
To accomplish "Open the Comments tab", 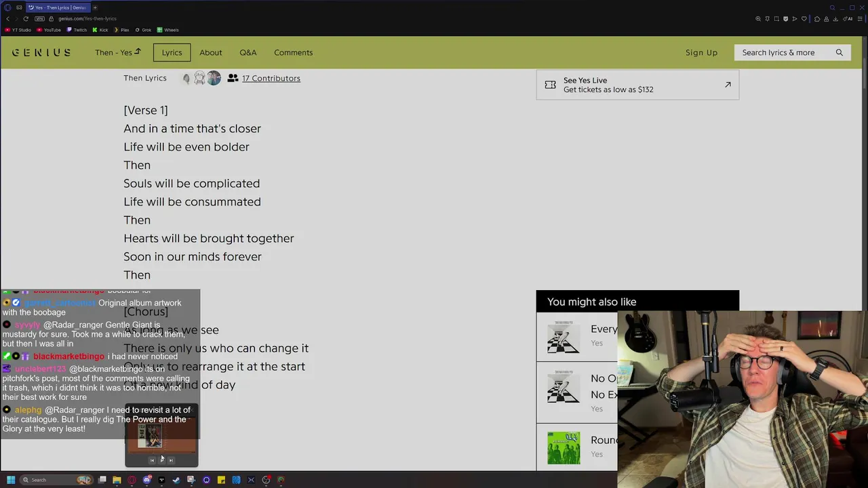I will point(293,52).
